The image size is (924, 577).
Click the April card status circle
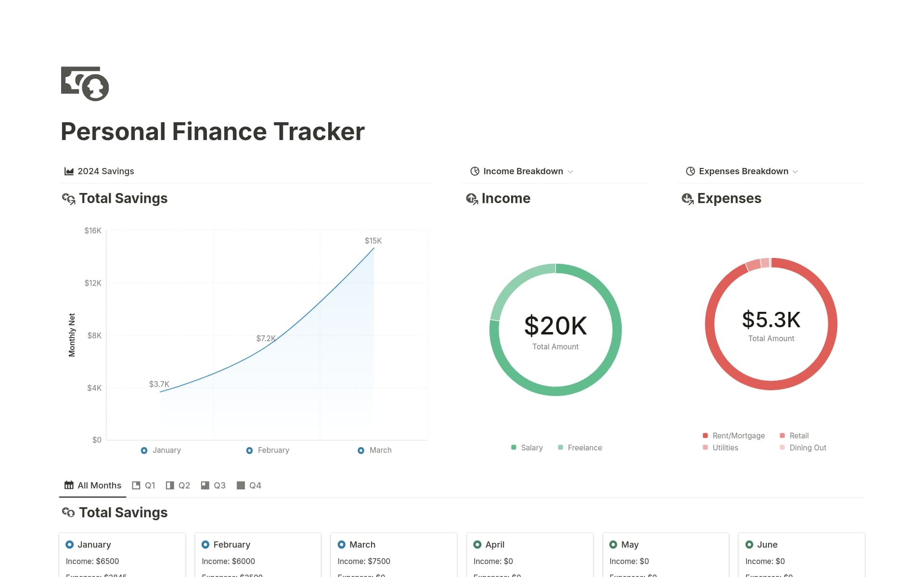coord(477,545)
